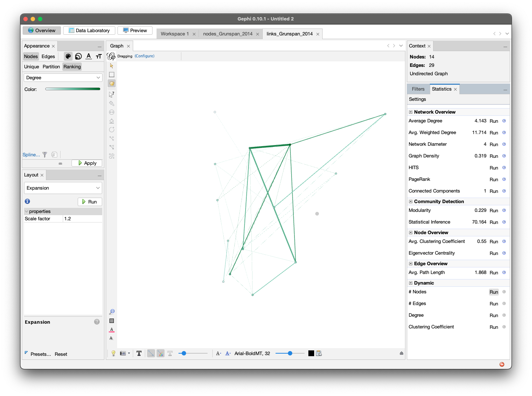Select the edge pencil tool
Viewport: 532px width, 396px height.
click(x=112, y=138)
